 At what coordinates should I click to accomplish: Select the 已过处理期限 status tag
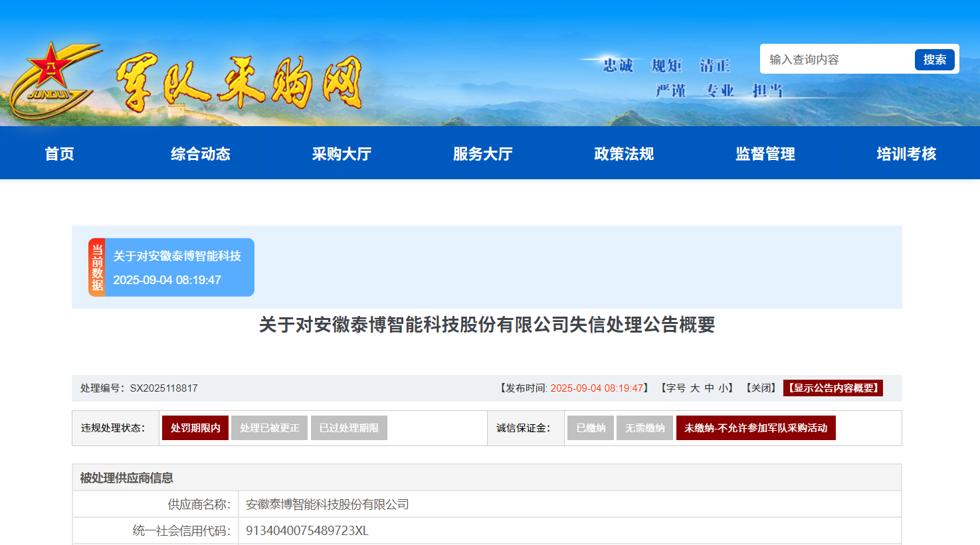[349, 428]
